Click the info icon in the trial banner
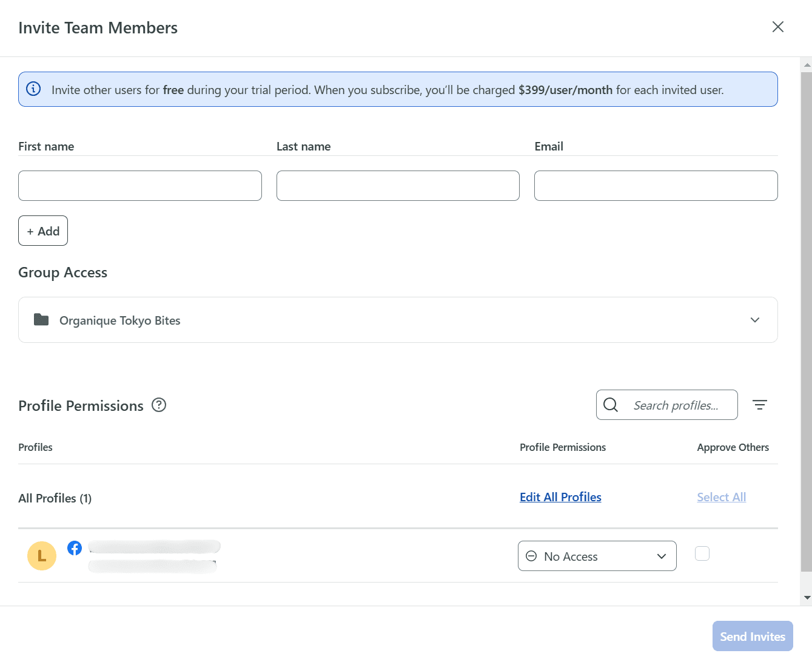812x656 pixels. click(33, 89)
